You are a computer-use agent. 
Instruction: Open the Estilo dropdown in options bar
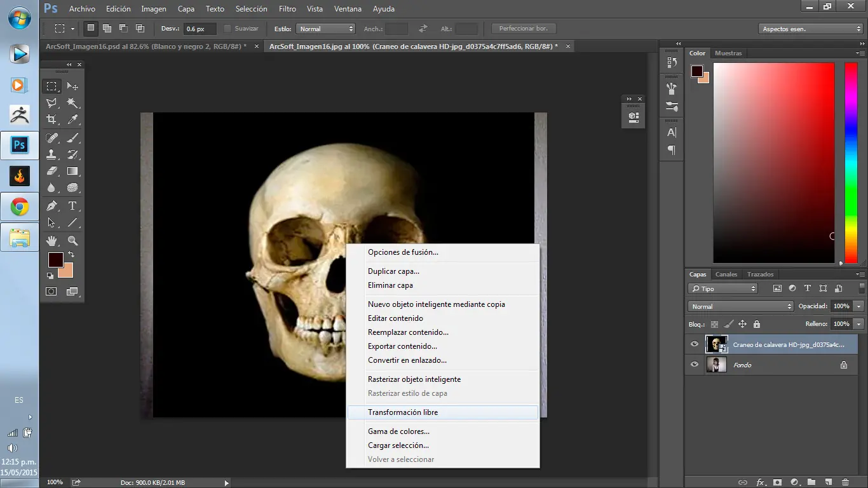tap(325, 28)
